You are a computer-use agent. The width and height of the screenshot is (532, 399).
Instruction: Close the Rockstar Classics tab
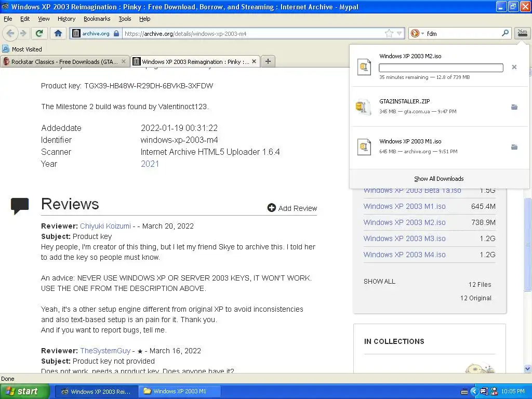pyautogui.click(x=124, y=61)
